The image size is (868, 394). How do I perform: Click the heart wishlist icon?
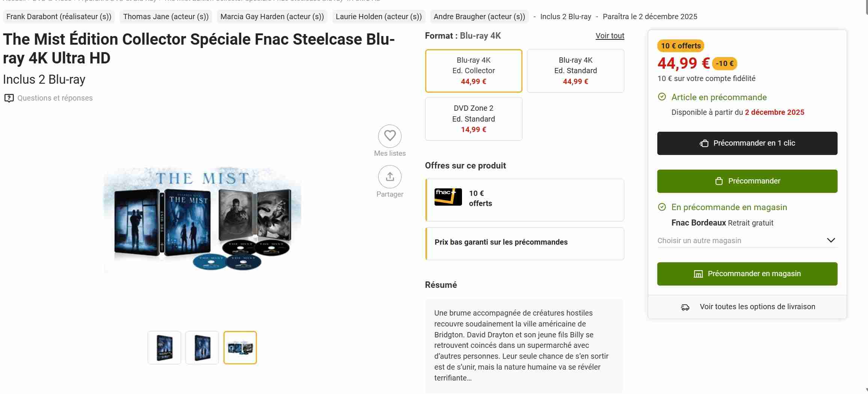point(390,136)
